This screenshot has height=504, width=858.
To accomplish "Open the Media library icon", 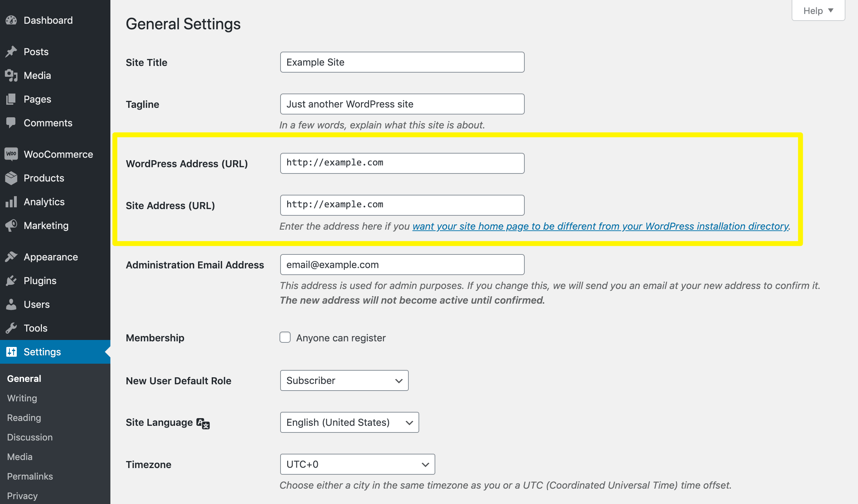I will [11, 75].
